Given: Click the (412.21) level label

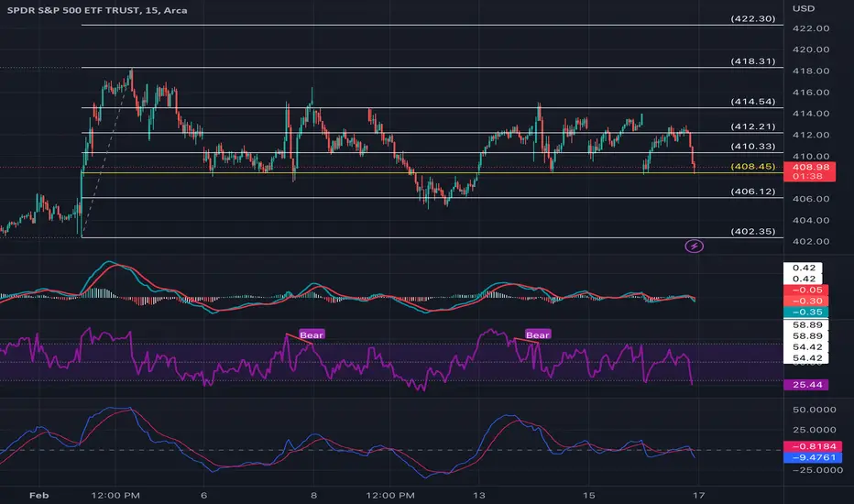Looking at the screenshot, I should point(752,126).
